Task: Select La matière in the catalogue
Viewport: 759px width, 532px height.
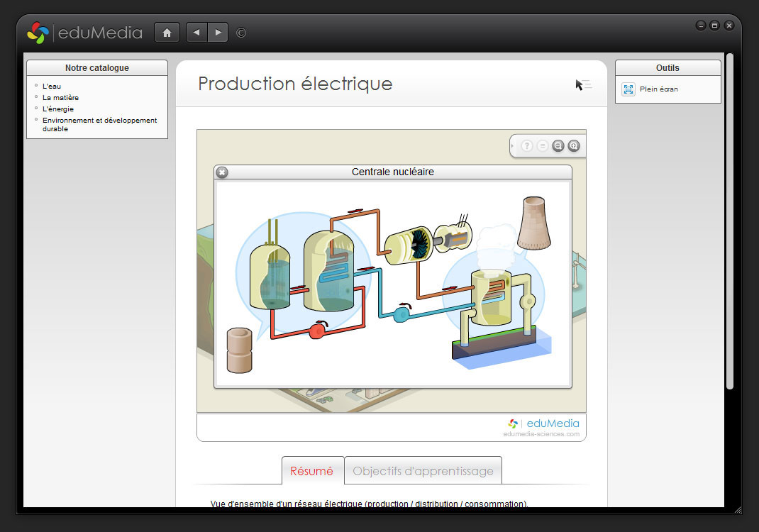Action: 60,98
